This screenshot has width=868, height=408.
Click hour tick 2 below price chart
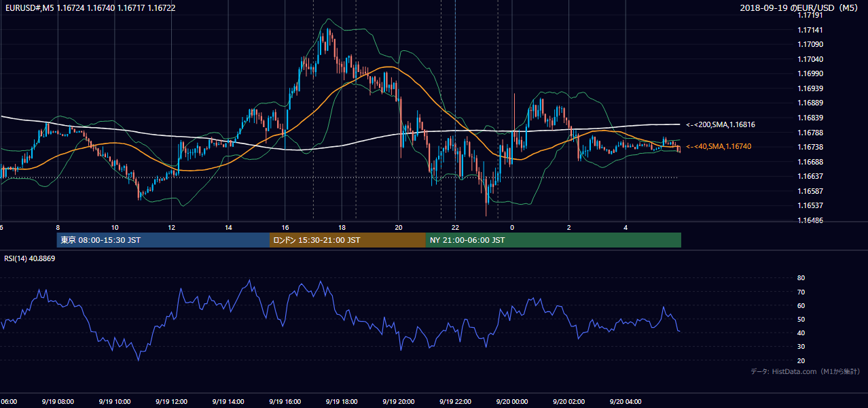click(x=569, y=228)
